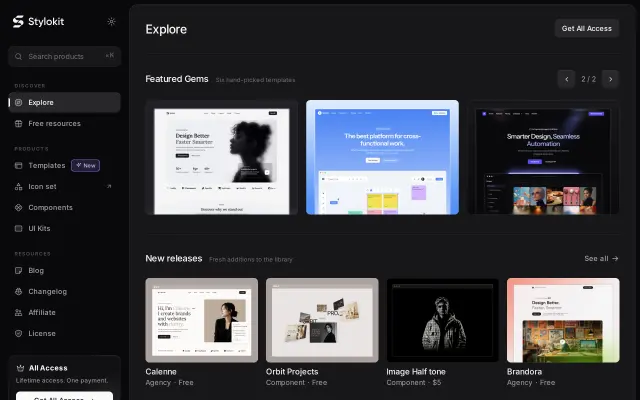Click the Explore compass icon
640x400 pixels.
18,102
